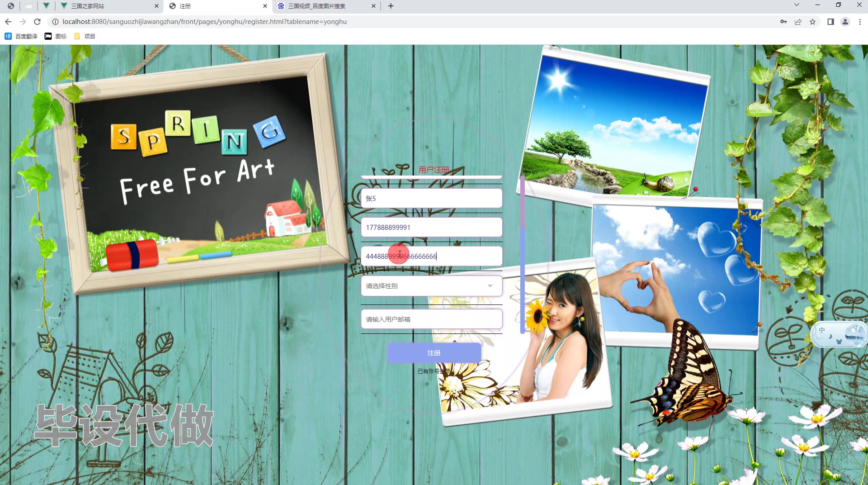Switch to the blank pinned tab
868x485 pixels.
(28, 6)
